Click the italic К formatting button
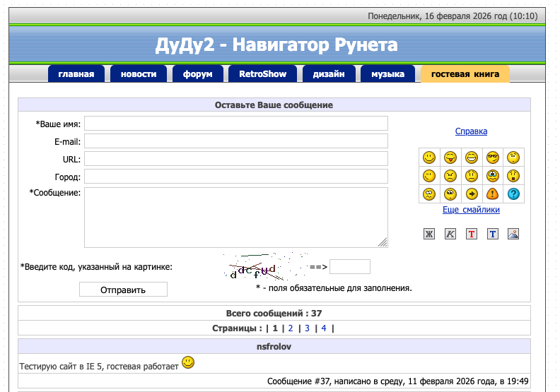 [450, 234]
